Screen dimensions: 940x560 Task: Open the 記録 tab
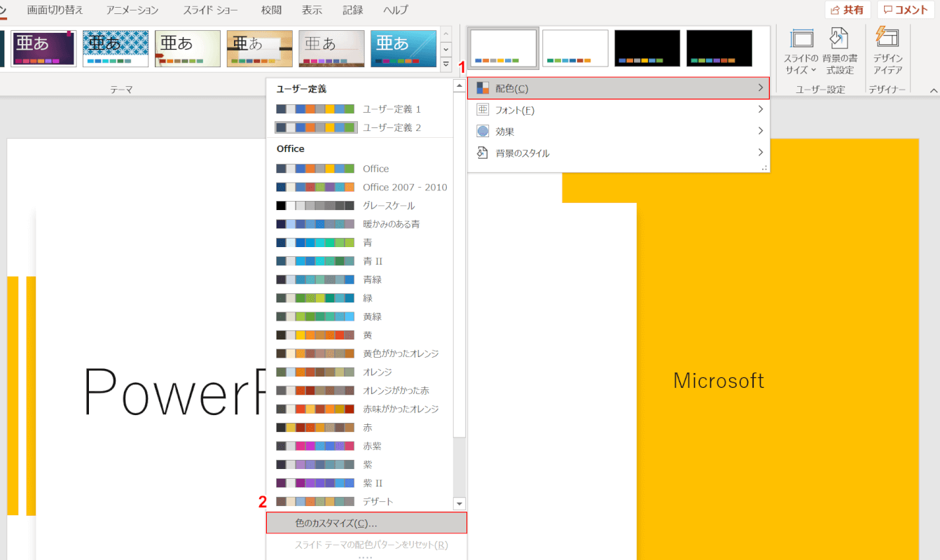coord(353,10)
